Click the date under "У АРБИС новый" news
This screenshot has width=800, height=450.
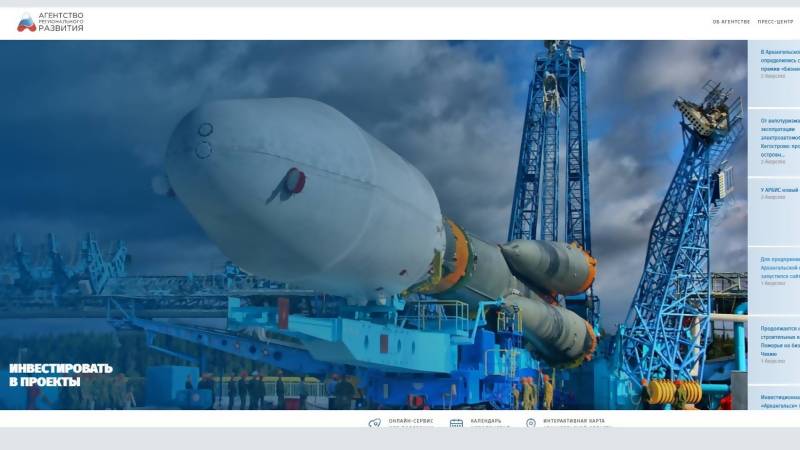pyautogui.click(x=773, y=197)
